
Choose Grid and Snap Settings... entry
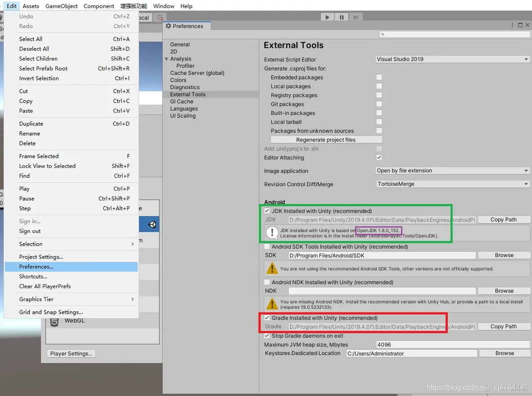(x=71, y=312)
